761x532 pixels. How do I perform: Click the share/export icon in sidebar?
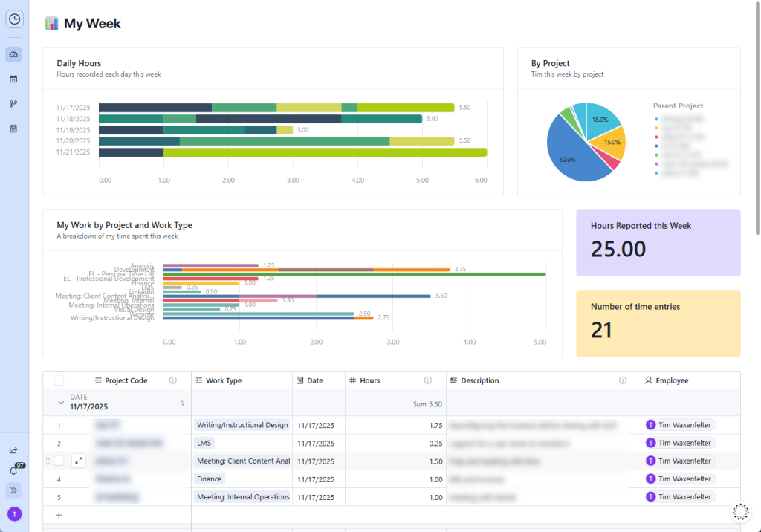pos(13,450)
